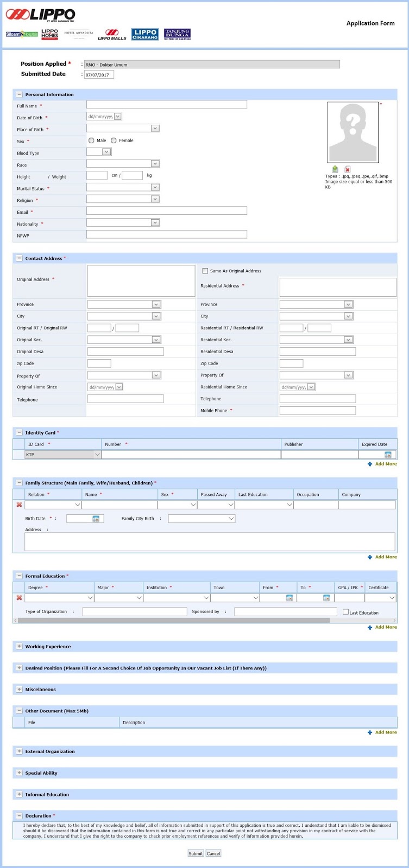Click the main LIPPO logo
Viewport: 409px width, 868px height.
pos(41,15)
